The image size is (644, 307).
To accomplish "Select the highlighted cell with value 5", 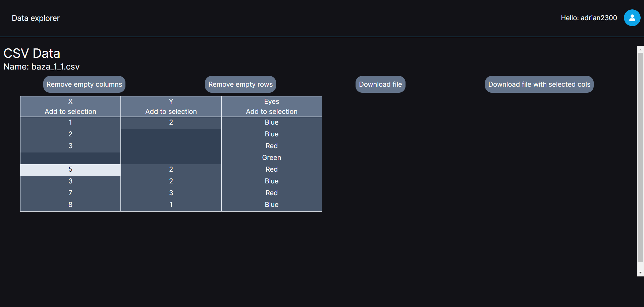I will (70, 170).
